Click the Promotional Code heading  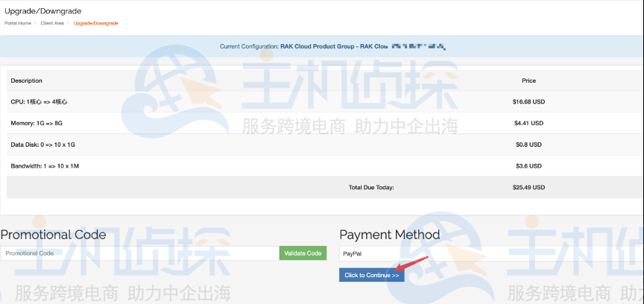click(53, 235)
